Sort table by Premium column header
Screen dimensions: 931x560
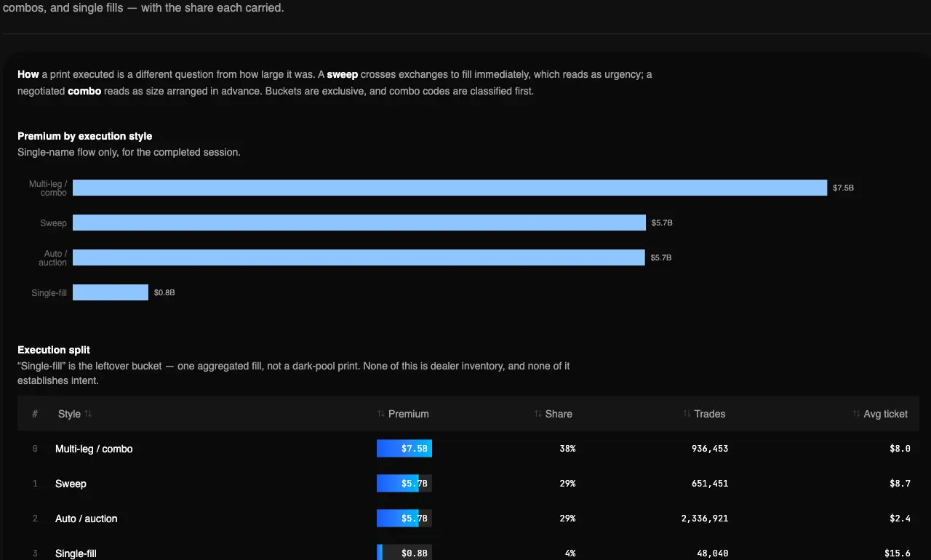click(x=403, y=414)
